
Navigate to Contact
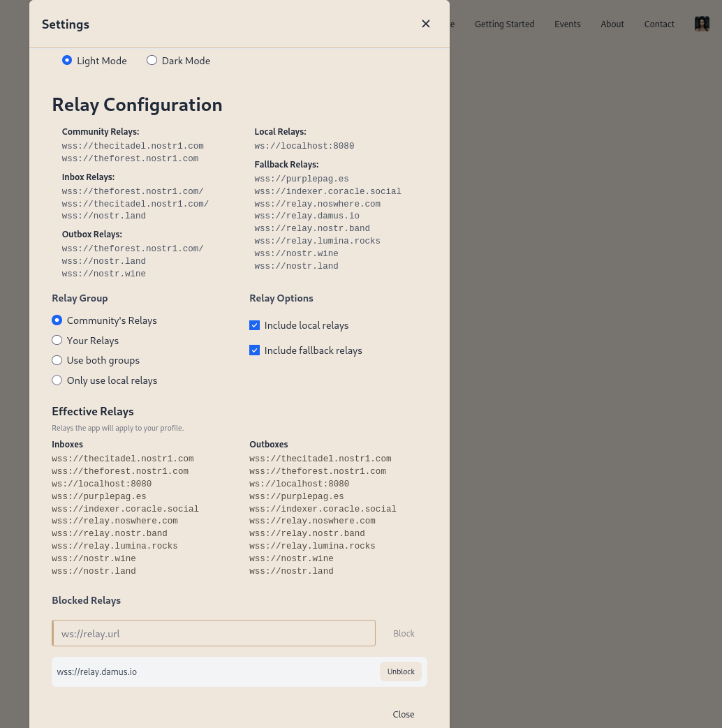(x=659, y=24)
